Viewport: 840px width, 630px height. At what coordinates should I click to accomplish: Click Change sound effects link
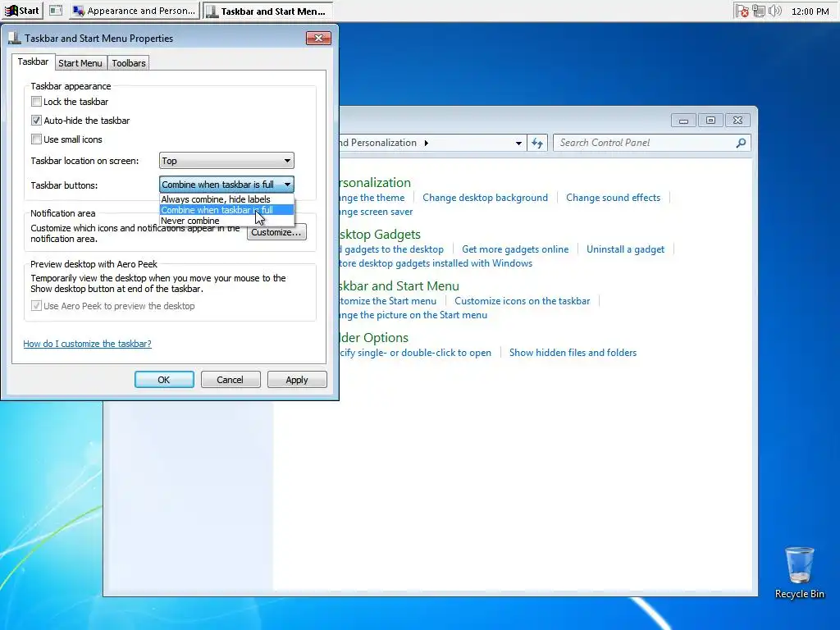point(614,198)
